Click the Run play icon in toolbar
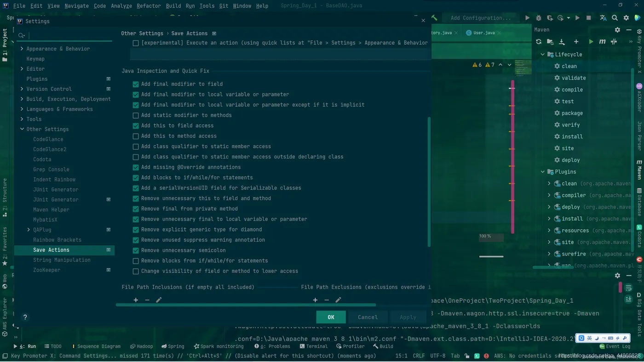Screen dimensions: 644x362 coord(527,18)
